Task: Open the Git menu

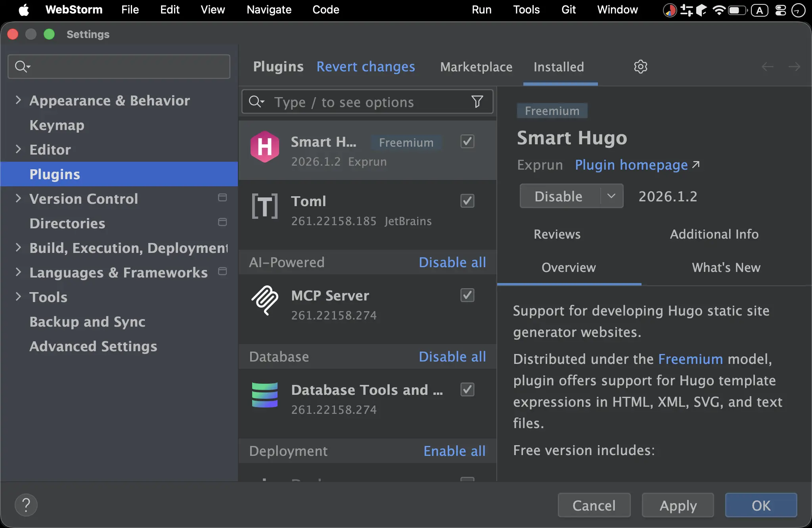Action: point(569,10)
